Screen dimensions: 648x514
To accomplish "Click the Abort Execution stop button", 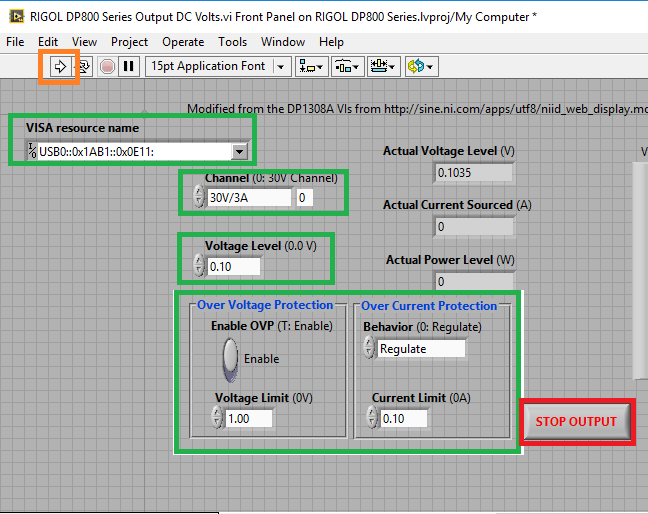I will (x=107, y=67).
